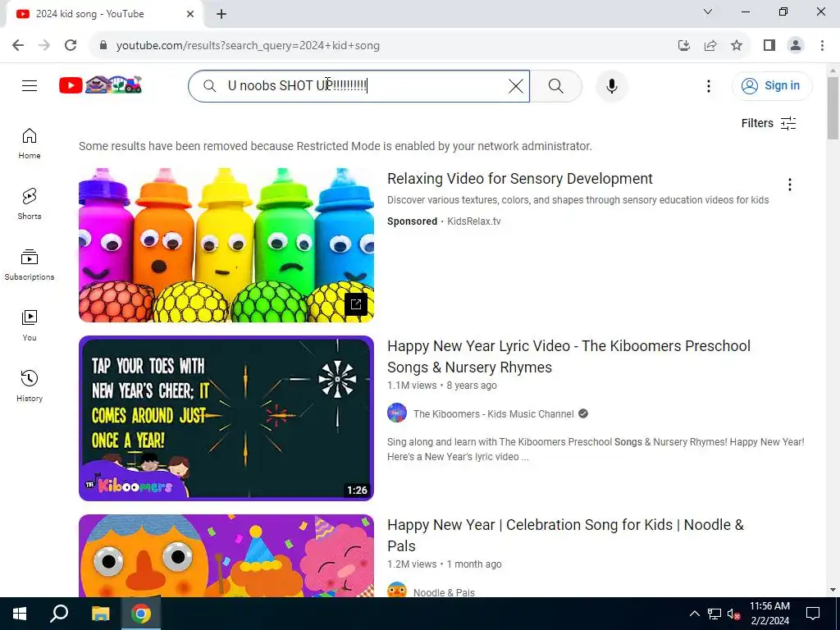840x630 pixels.
Task: Click the Chrome taskbar icon
Action: point(141,614)
